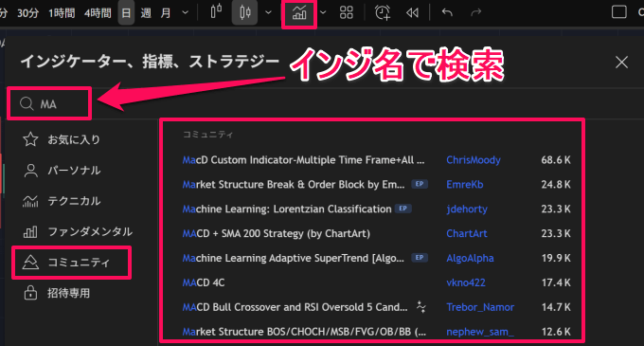The height and width of the screenshot is (346, 644).
Task: Open author vkno422's profile
Action: 466,282
